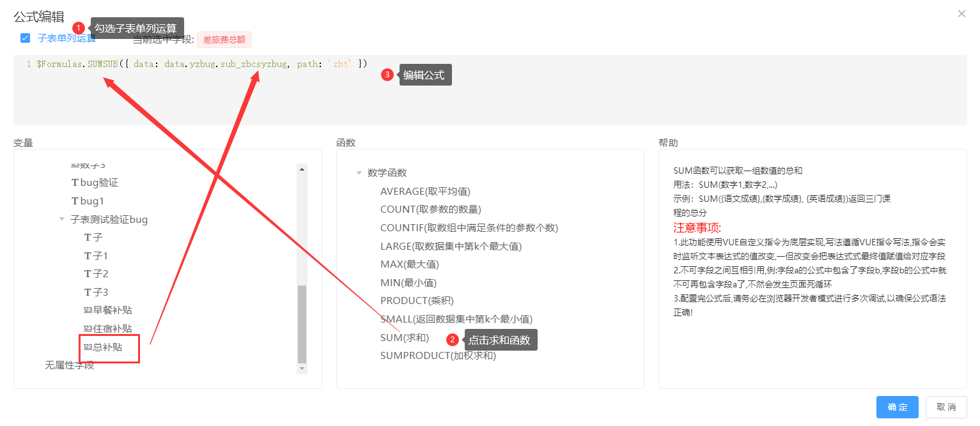Image resolution: width=980 pixels, height=426 pixels.
Task: Click the text icon beside bug1
Action: (75, 201)
